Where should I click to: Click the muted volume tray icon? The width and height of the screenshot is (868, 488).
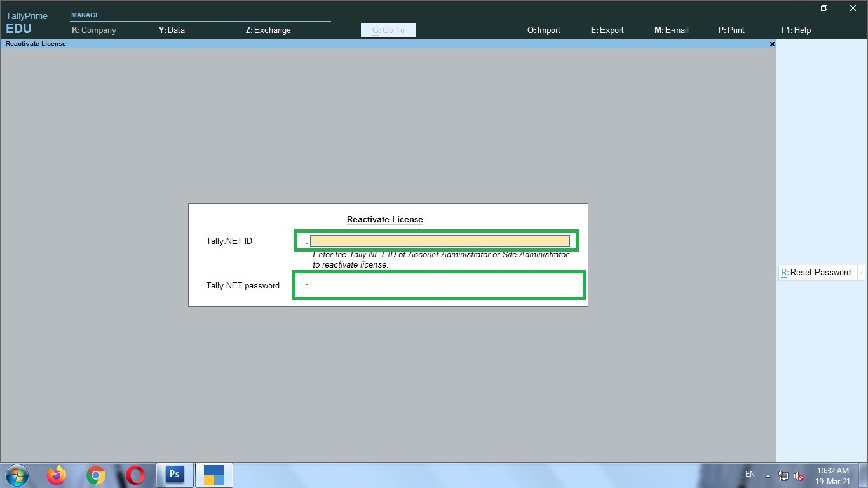[799, 476]
